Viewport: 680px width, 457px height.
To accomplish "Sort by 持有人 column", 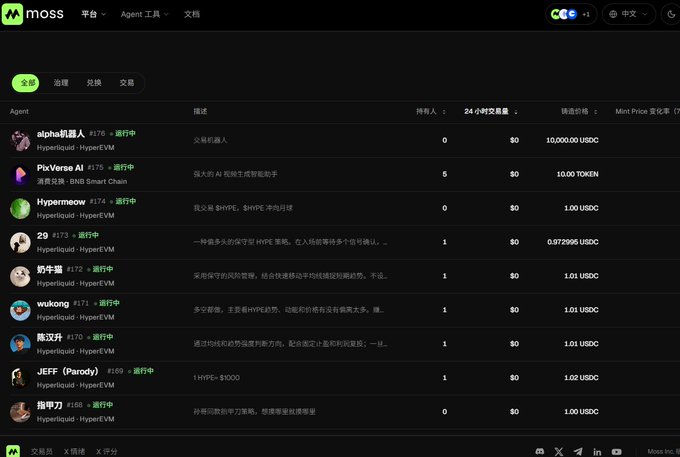I will (431, 111).
